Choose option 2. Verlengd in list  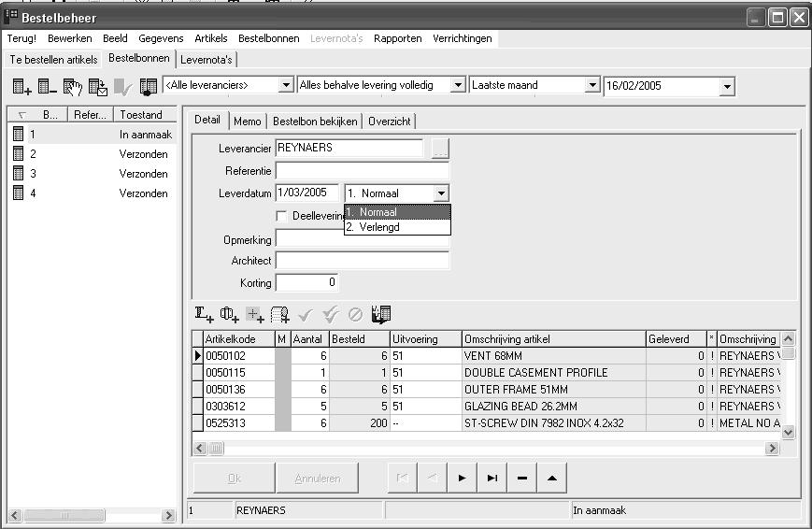(x=397, y=227)
